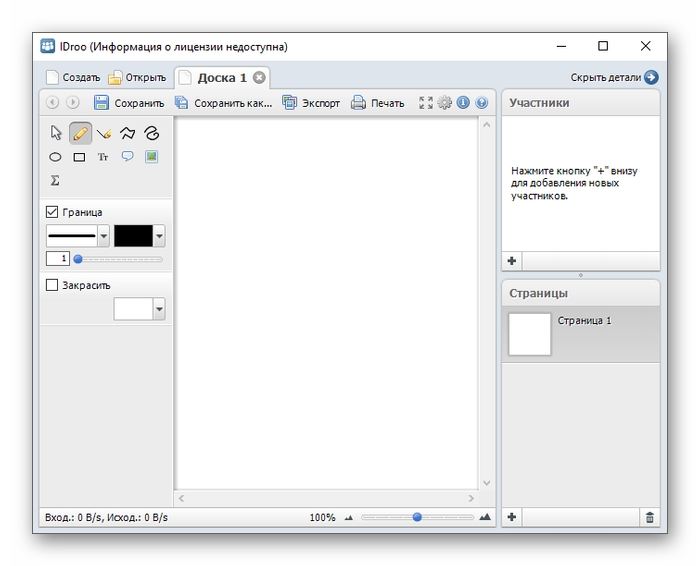Click the white fill color swatch
700x566 pixels.
pyautogui.click(x=133, y=309)
